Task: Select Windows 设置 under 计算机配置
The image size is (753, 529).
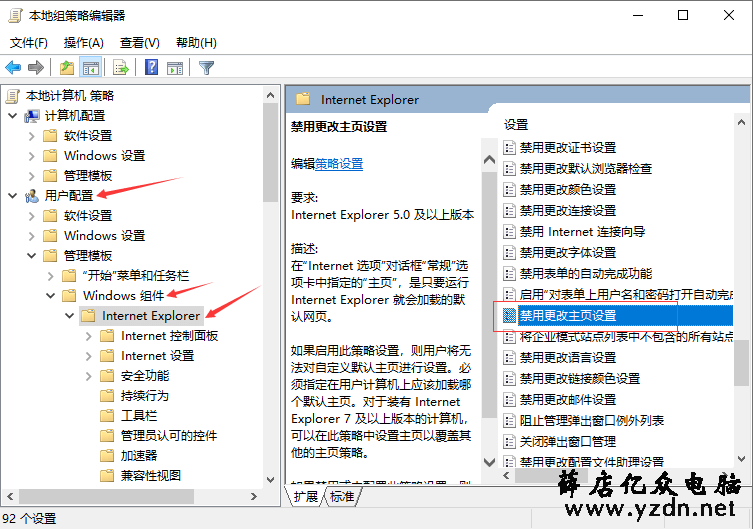Action: pos(105,156)
